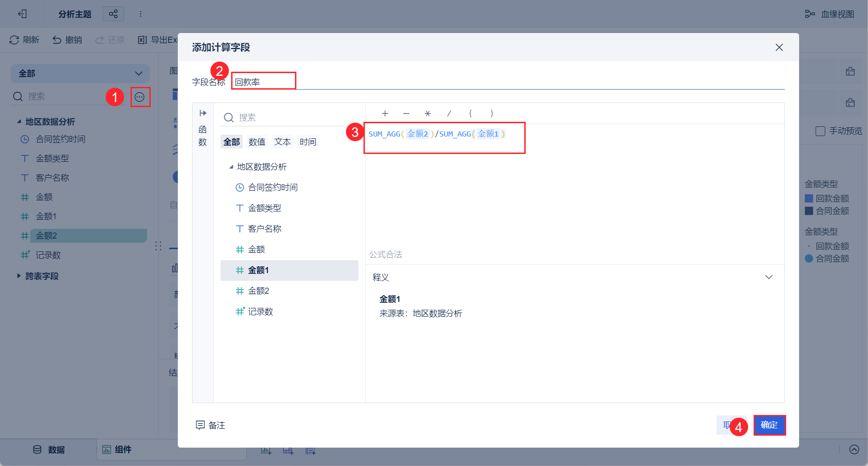Click the 备注 remark button
Image resolution: width=868 pixels, height=466 pixels.
(x=210, y=425)
